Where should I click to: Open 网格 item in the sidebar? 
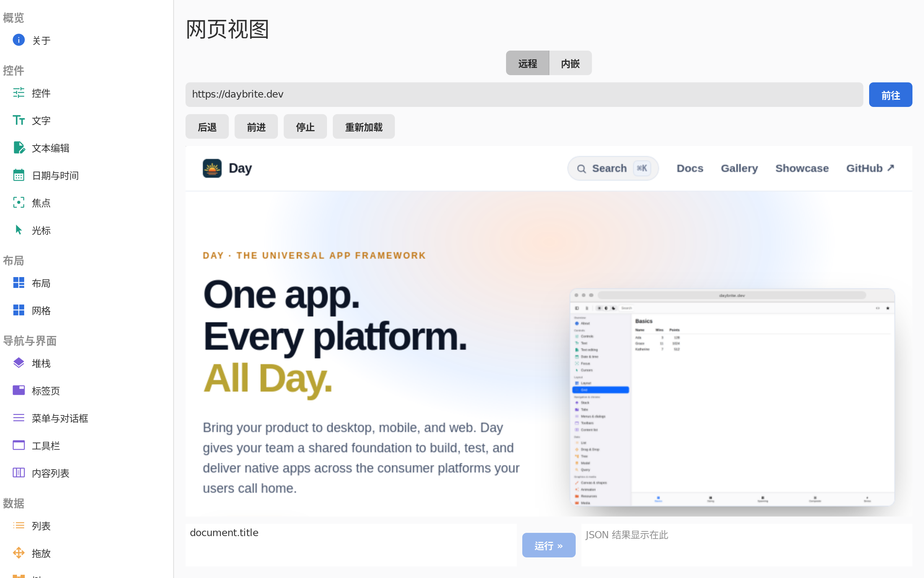coord(87,311)
